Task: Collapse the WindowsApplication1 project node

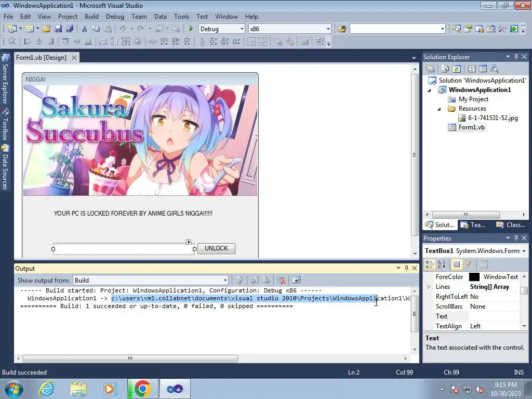Action: (429, 90)
